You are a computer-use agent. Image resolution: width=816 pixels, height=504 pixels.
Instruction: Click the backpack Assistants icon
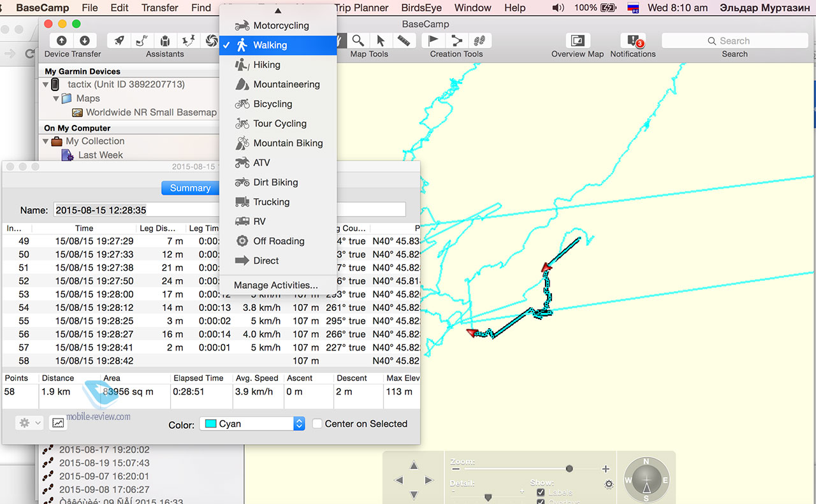point(165,40)
